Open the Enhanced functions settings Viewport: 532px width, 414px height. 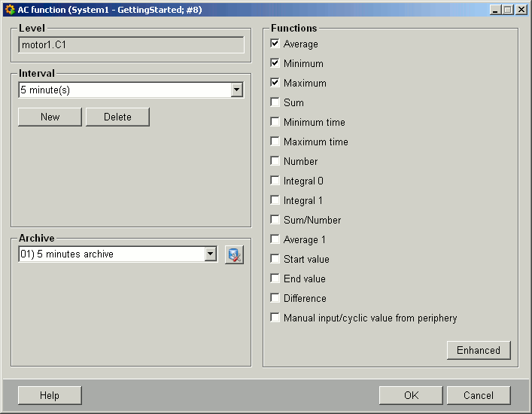click(x=478, y=350)
